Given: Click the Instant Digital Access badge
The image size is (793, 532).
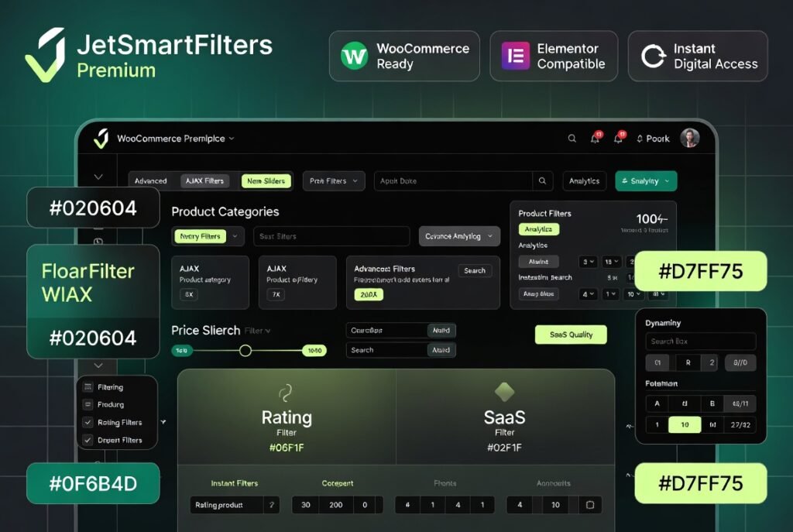Looking at the screenshot, I should pos(698,56).
